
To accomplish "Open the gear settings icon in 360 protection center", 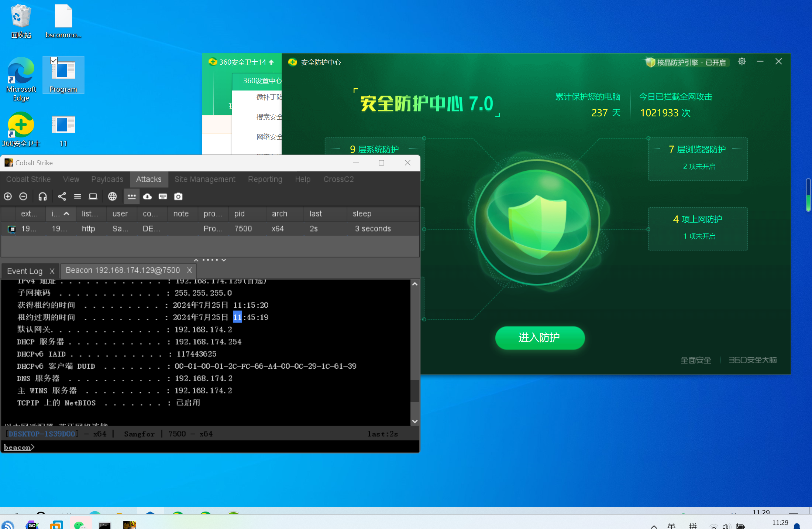I will coord(742,62).
